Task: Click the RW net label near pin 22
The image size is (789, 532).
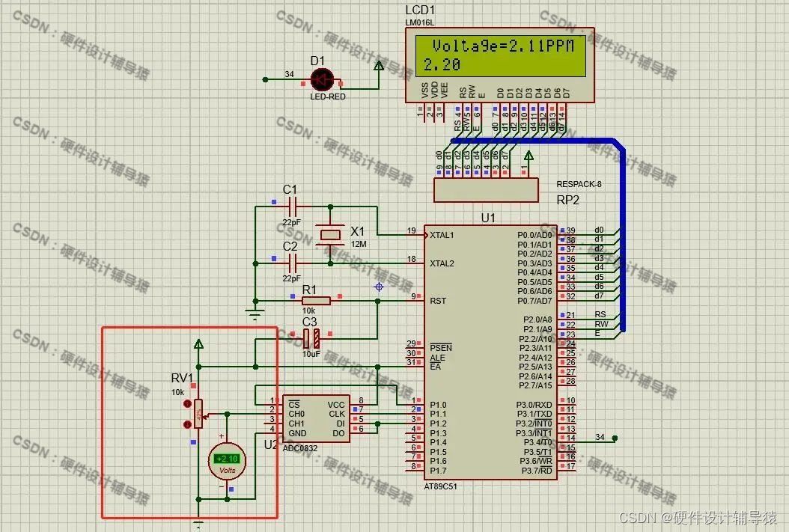Action: (601, 324)
